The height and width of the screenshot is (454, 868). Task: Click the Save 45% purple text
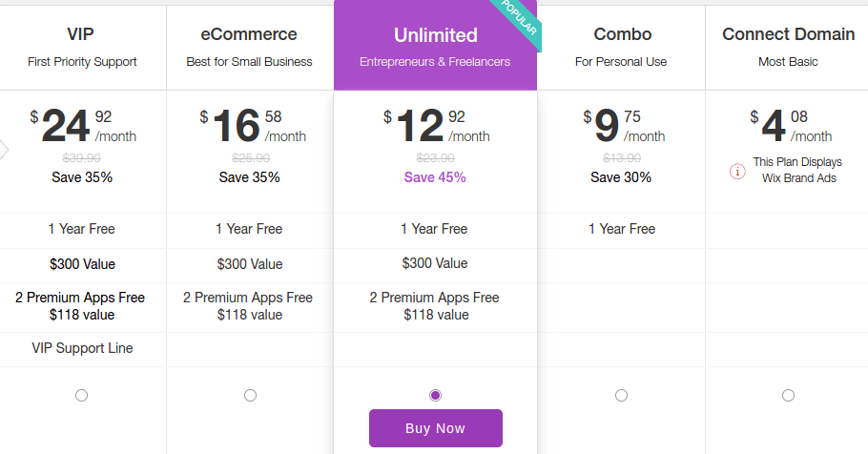(435, 177)
